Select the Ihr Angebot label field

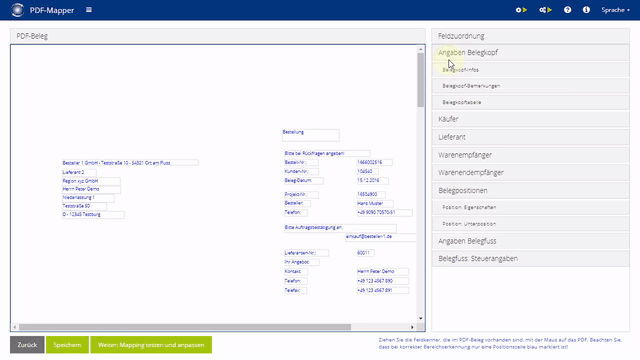302,262
